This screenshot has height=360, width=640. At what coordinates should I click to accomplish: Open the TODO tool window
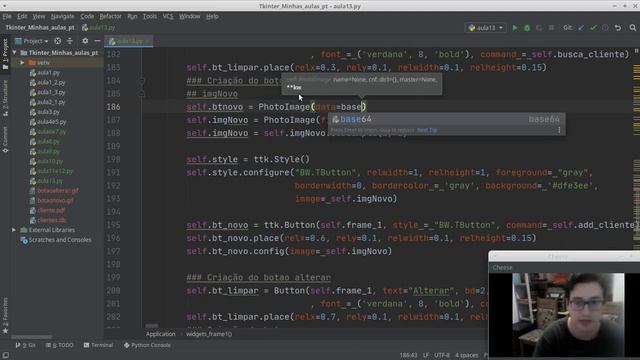pos(60,345)
